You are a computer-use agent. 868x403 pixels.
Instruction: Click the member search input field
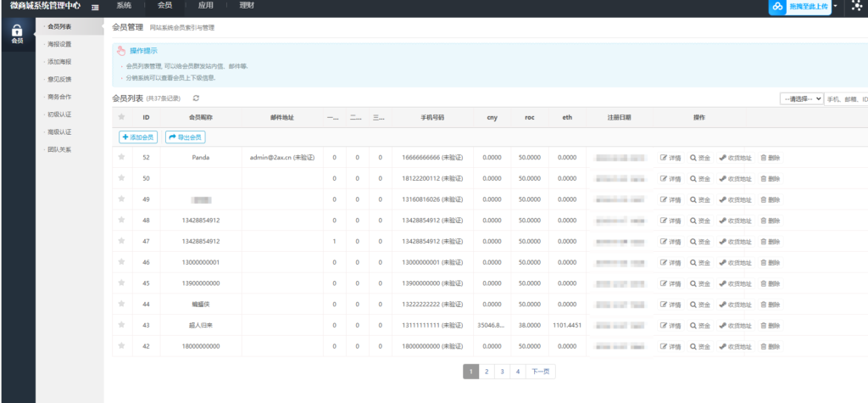846,98
